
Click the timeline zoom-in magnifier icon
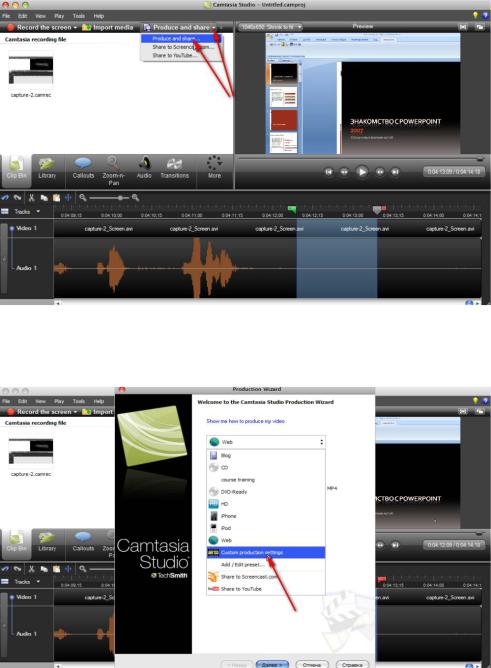pos(135,198)
